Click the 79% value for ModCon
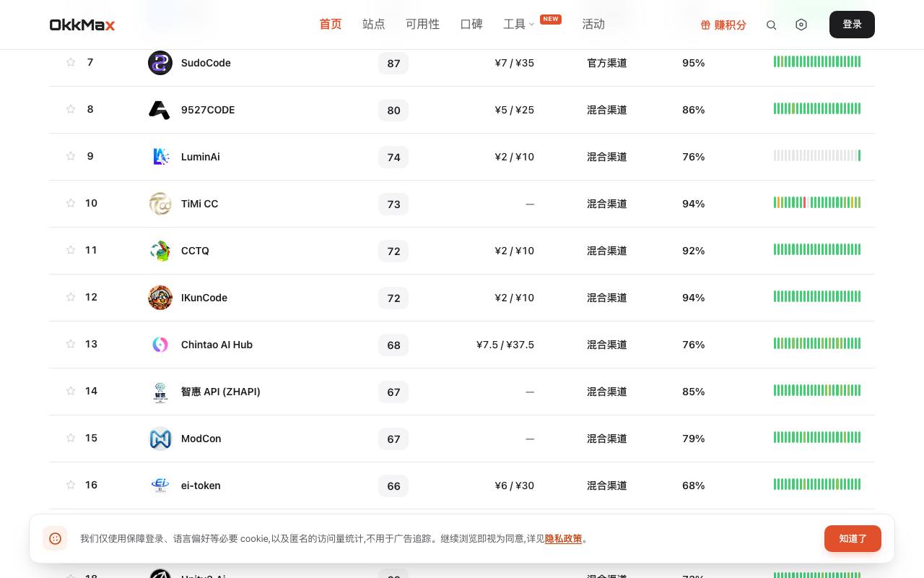Image resolution: width=924 pixels, height=578 pixels. (693, 439)
